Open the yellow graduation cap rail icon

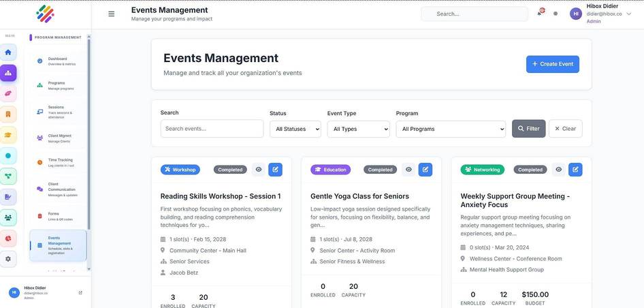click(8, 135)
